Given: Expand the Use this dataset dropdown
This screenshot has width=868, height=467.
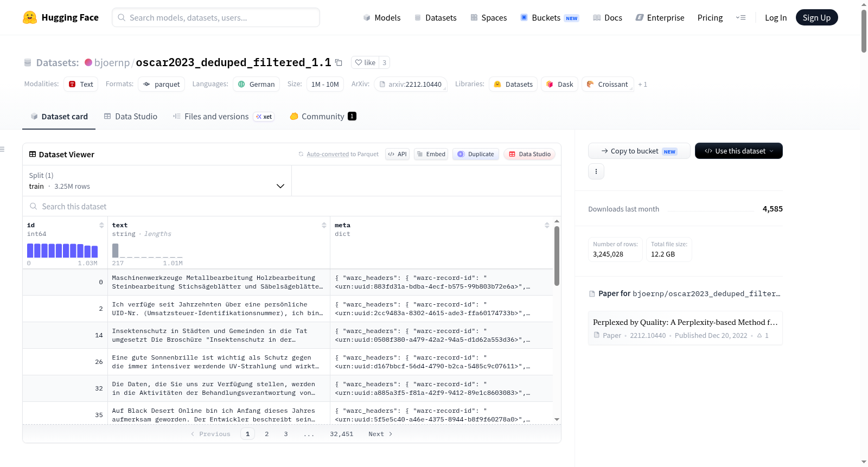Looking at the screenshot, I should [x=739, y=151].
